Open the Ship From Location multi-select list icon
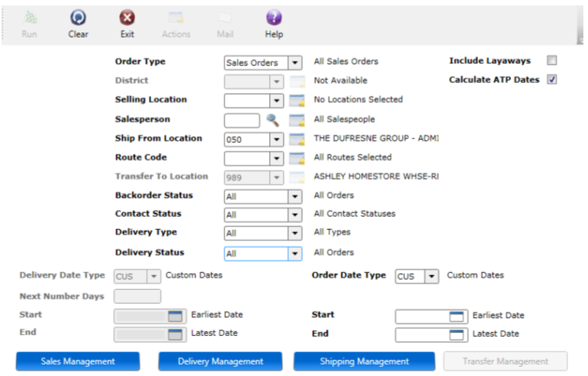This screenshot has width=588, height=376. [x=297, y=140]
